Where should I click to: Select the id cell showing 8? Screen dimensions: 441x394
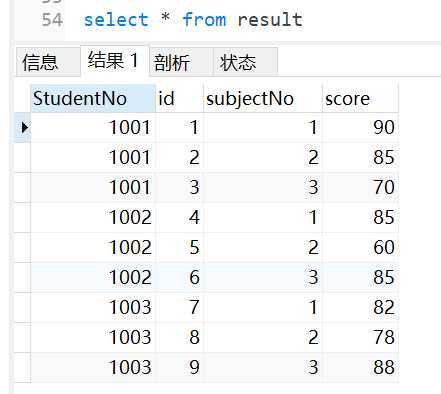[x=180, y=337]
